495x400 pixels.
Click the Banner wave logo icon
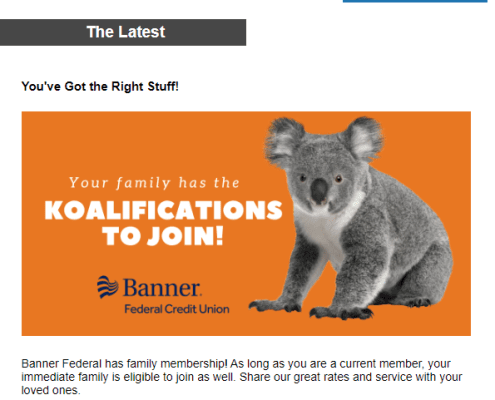pyautogui.click(x=108, y=286)
